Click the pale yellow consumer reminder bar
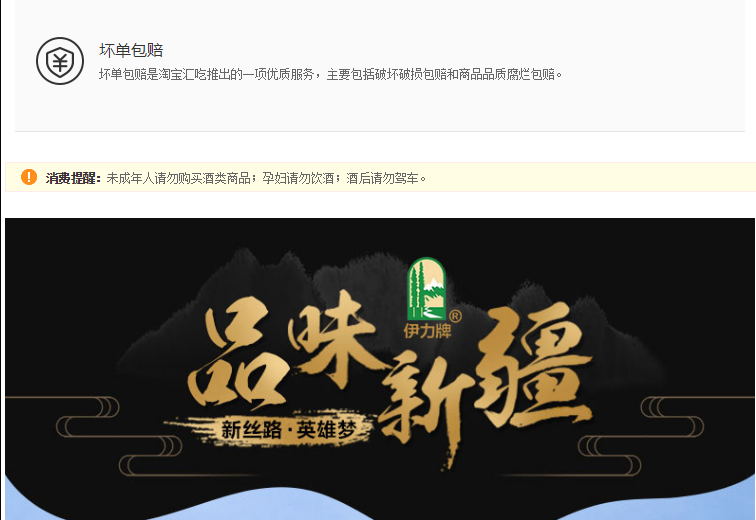This screenshot has width=756, height=520. 380,177
